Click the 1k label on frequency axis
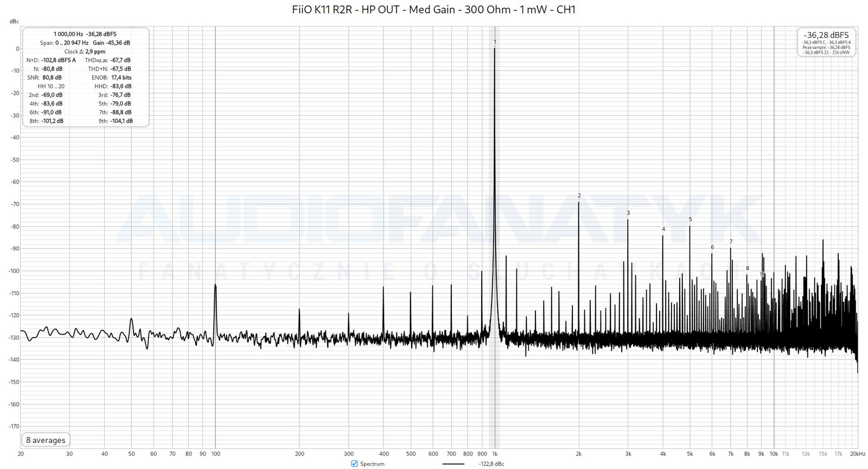Screen dimensions: 868x469 pyautogui.click(x=495, y=454)
